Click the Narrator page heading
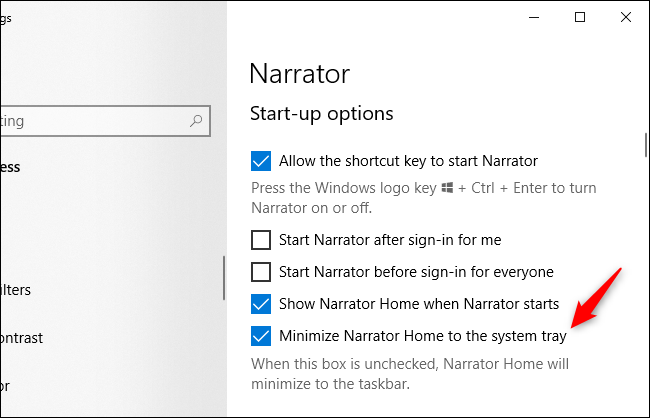 (x=300, y=74)
